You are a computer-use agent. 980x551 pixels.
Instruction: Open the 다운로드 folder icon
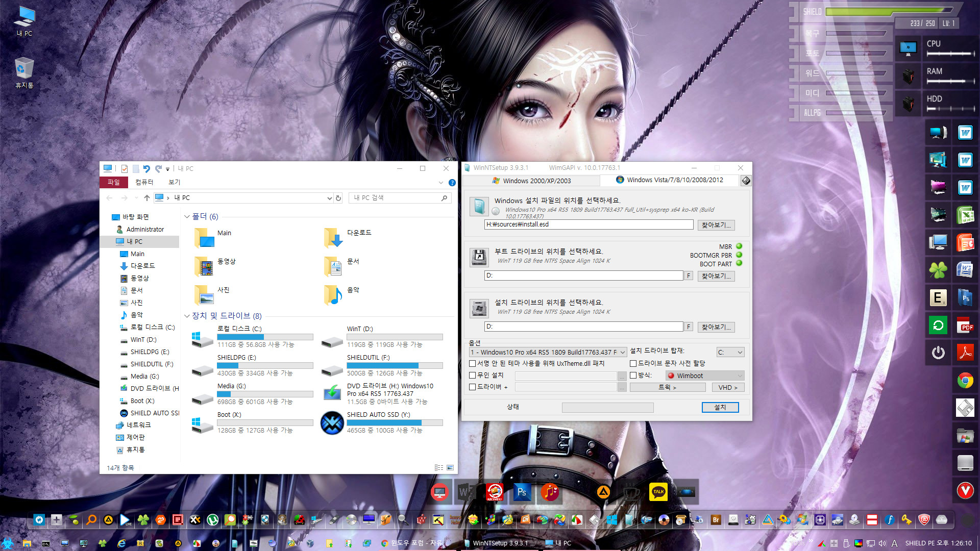[334, 238]
